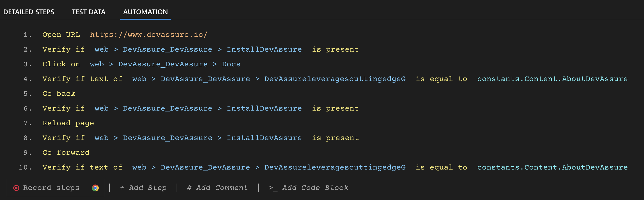Select InstallDevAssure element in step 8
Image resolution: width=644 pixels, height=200 pixels.
point(264,138)
